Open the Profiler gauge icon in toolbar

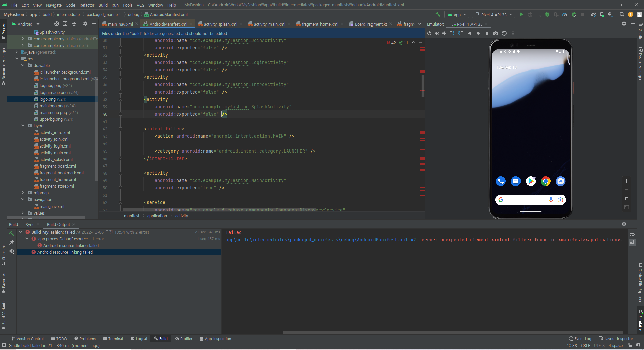click(565, 15)
